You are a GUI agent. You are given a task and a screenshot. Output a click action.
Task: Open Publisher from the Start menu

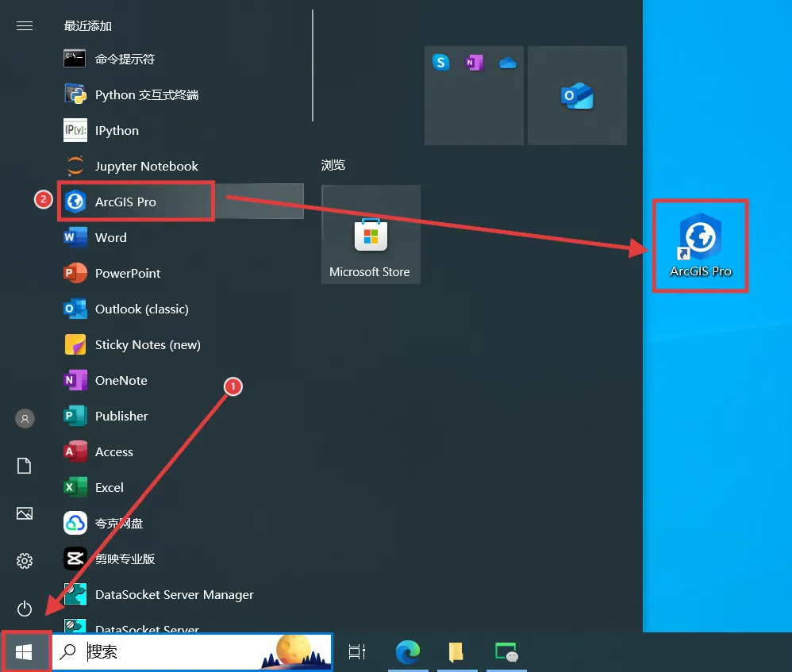182,416
